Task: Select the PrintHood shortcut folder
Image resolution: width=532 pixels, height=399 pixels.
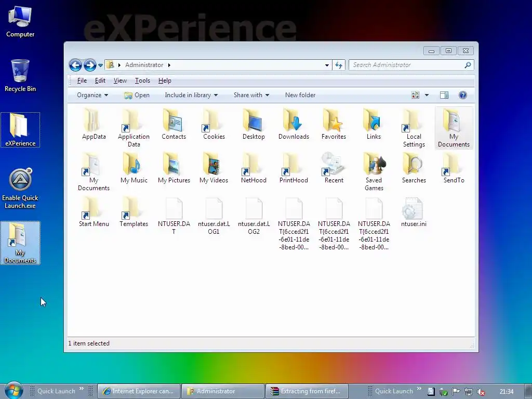Action: coord(294,168)
